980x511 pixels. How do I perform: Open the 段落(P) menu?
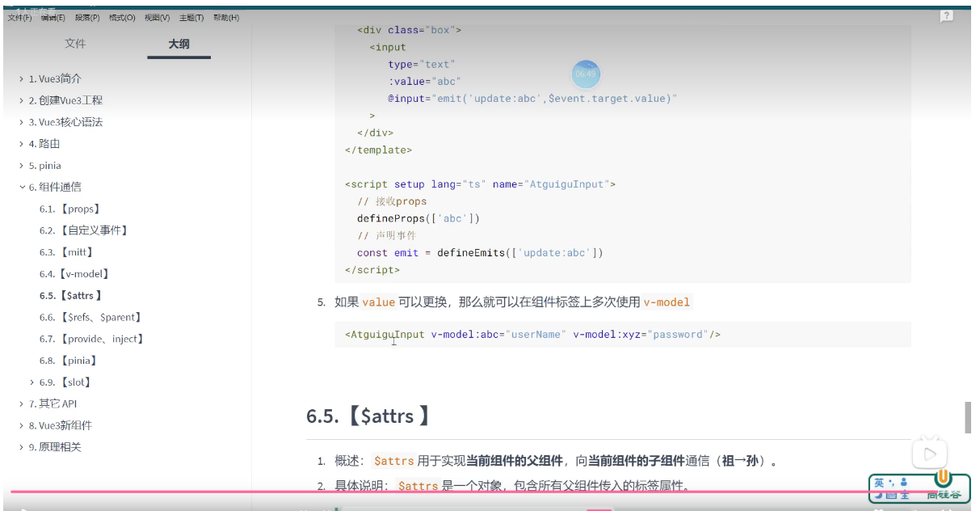click(87, 18)
